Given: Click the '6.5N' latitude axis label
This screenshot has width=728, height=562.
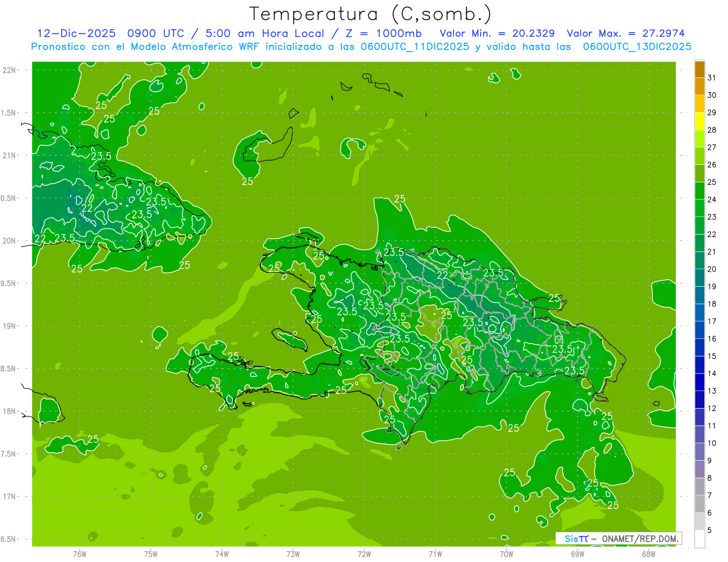Looking at the screenshot, I should (x=9, y=539).
